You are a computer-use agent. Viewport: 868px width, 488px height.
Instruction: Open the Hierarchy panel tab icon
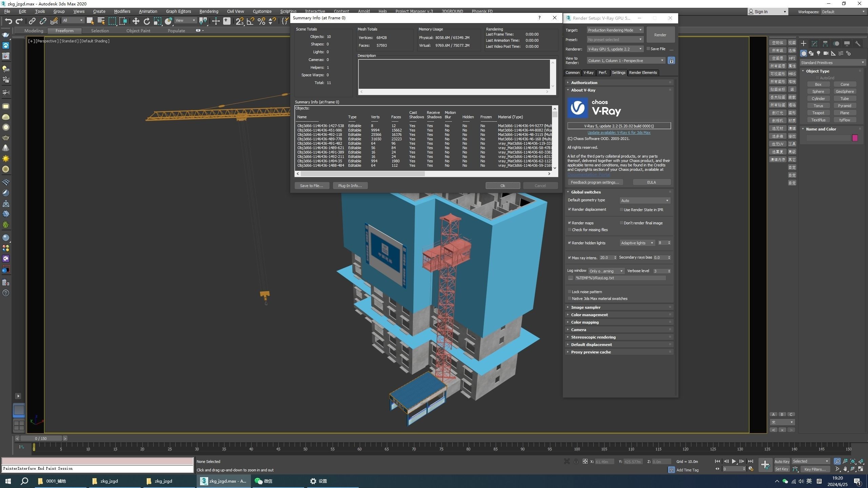click(x=825, y=43)
